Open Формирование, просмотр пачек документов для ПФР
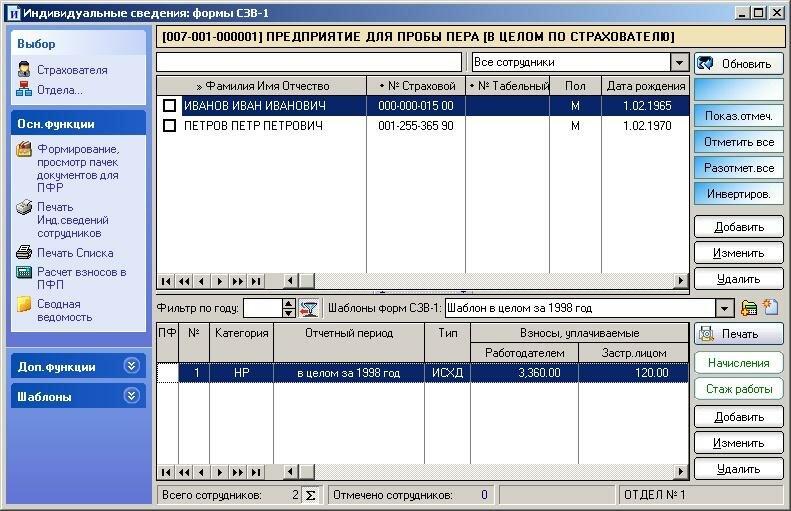 [x=68, y=168]
